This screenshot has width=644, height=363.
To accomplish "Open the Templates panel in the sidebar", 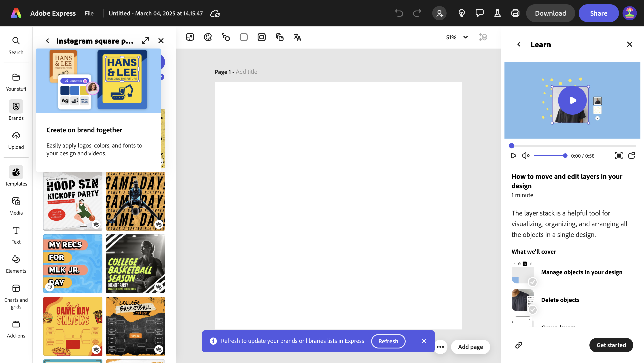I will [16, 176].
